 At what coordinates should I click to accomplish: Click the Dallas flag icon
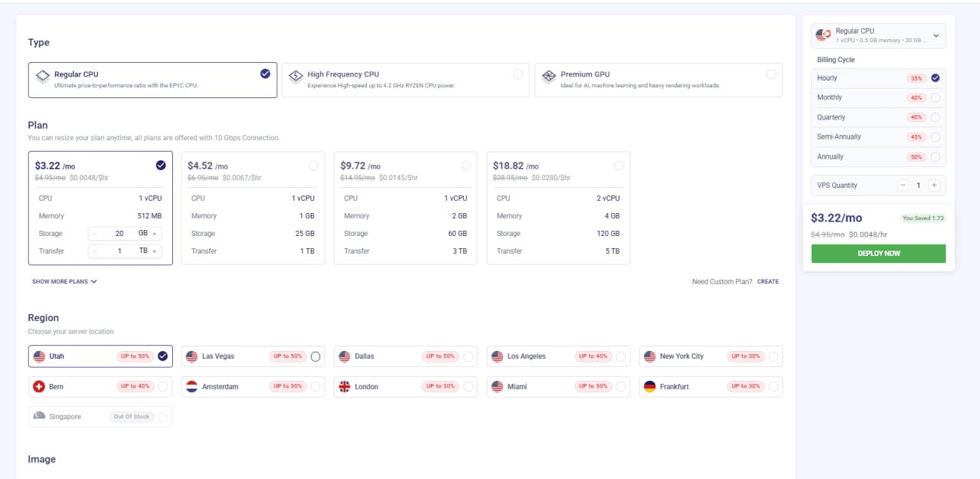pyautogui.click(x=345, y=356)
